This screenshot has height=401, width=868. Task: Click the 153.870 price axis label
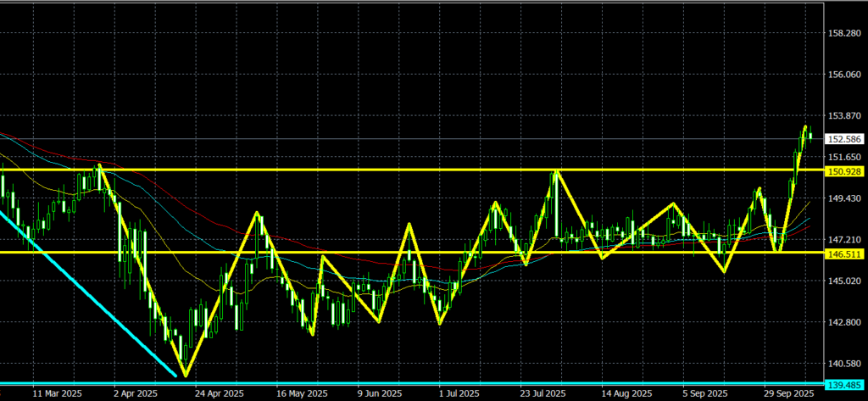(x=843, y=116)
